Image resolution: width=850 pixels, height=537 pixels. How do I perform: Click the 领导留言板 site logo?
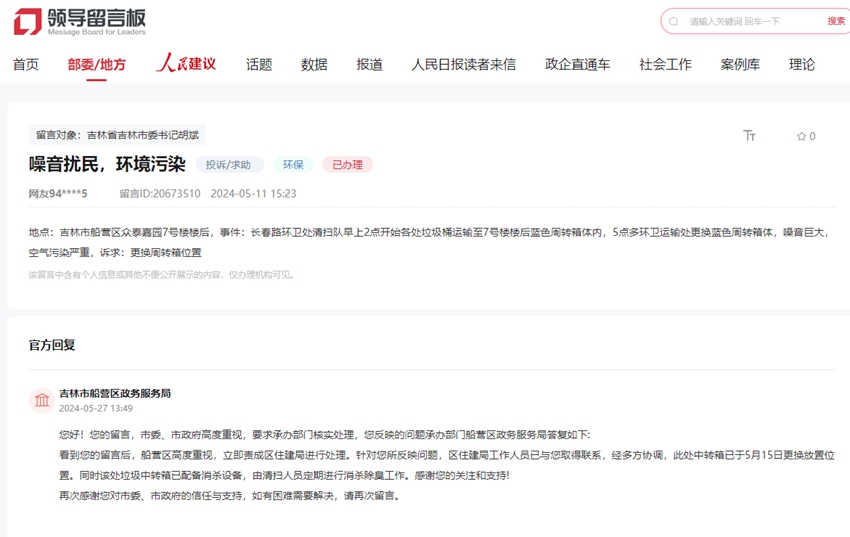(x=80, y=21)
